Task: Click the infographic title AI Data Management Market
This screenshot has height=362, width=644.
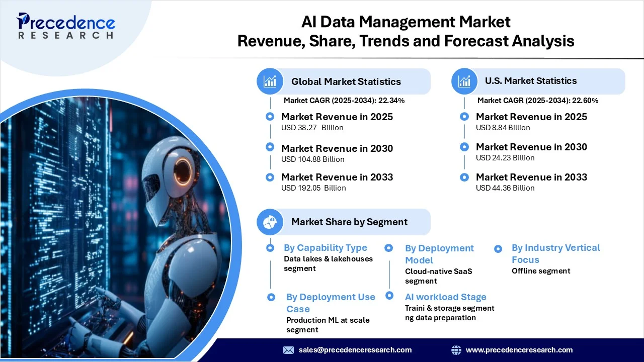Action: pos(406,22)
